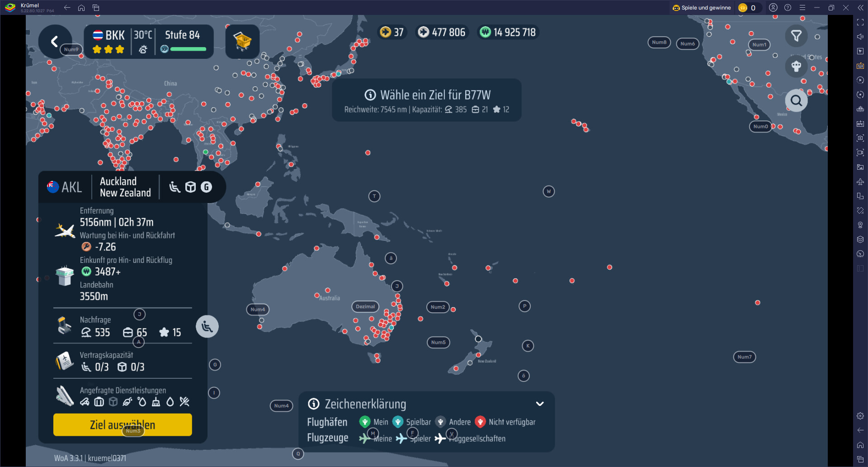The image size is (868, 467).
Task: Open the BlueStacks home tab icon
Action: coord(81,8)
